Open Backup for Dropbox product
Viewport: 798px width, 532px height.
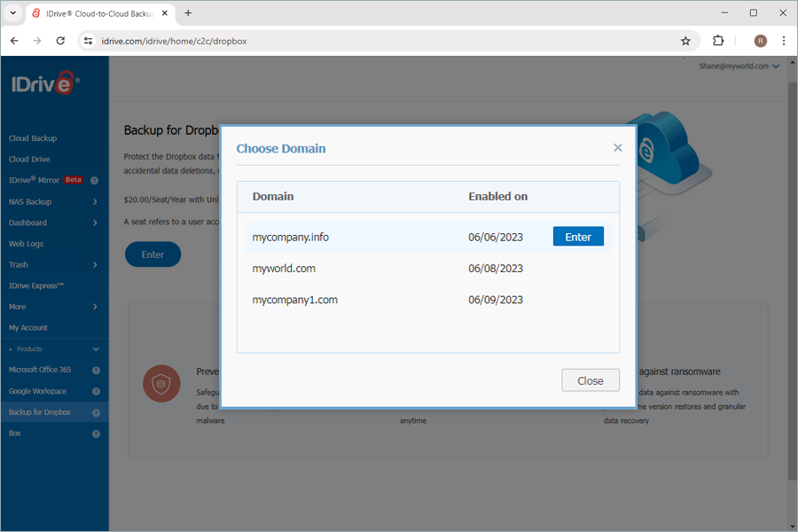(x=40, y=412)
